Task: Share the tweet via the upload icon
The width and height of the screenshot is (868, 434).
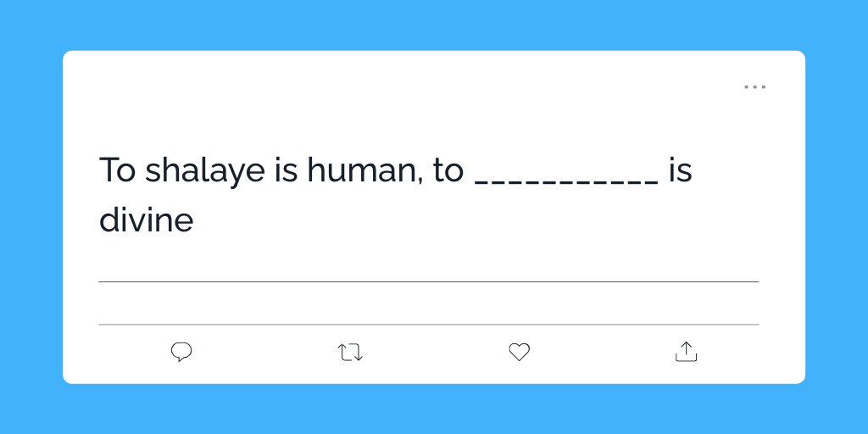Action: point(686,352)
